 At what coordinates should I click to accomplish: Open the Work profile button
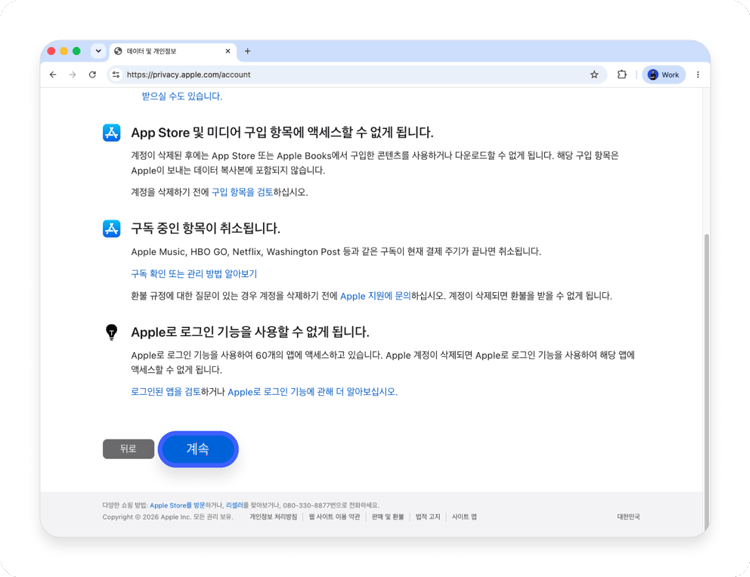tap(663, 75)
